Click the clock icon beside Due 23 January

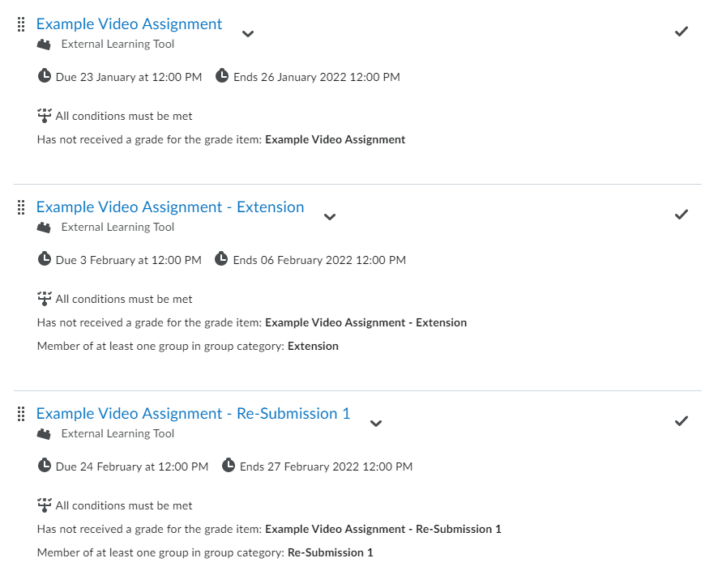pos(45,77)
